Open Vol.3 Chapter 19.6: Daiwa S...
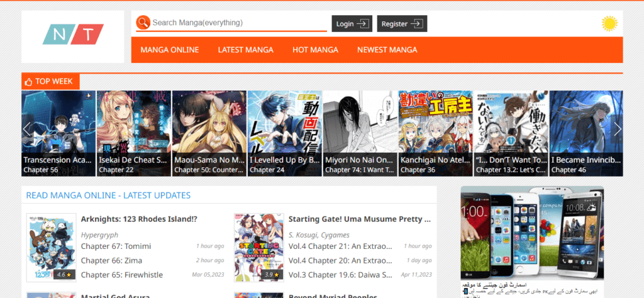 tap(340, 275)
